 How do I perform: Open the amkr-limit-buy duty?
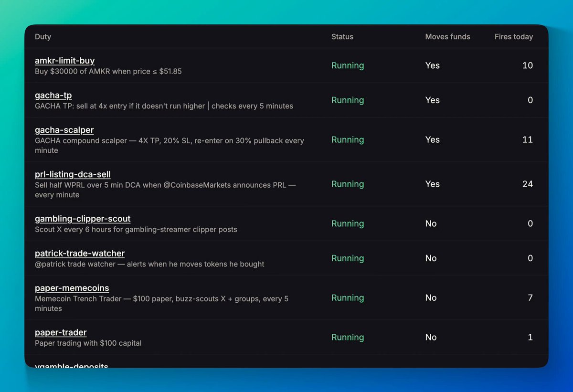pos(65,61)
